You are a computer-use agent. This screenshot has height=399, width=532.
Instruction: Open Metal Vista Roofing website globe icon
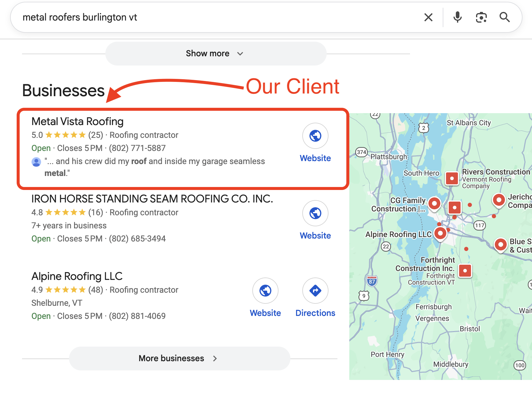point(315,136)
